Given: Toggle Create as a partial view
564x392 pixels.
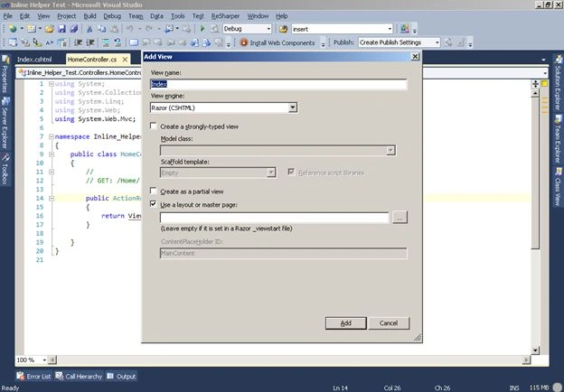Looking at the screenshot, I should coord(154,191).
